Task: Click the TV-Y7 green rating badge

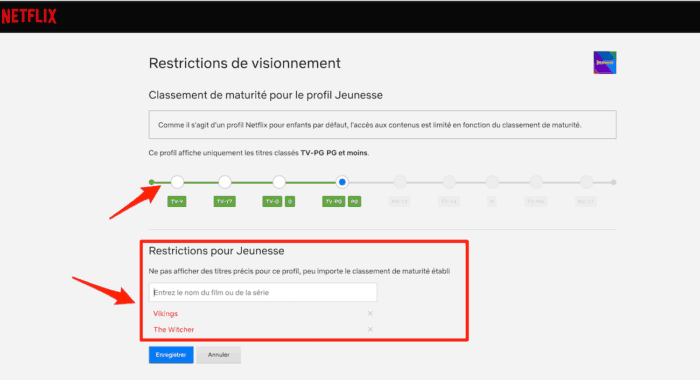Action: (x=225, y=202)
